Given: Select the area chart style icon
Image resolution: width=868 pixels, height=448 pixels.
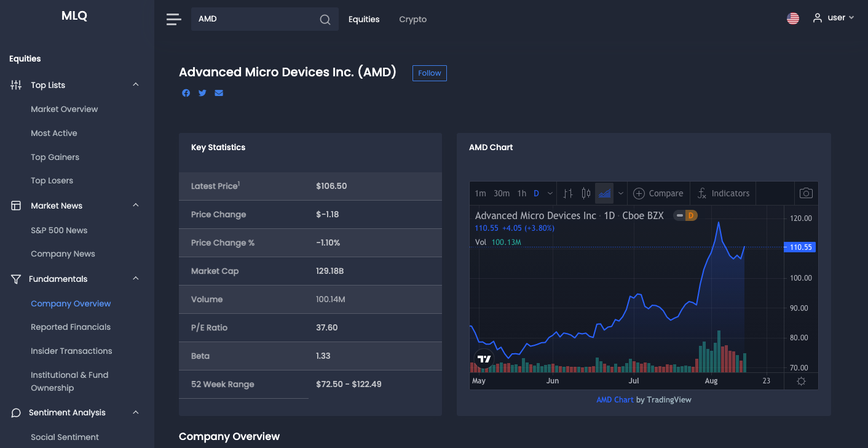Looking at the screenshot, I should click(605, 193).
